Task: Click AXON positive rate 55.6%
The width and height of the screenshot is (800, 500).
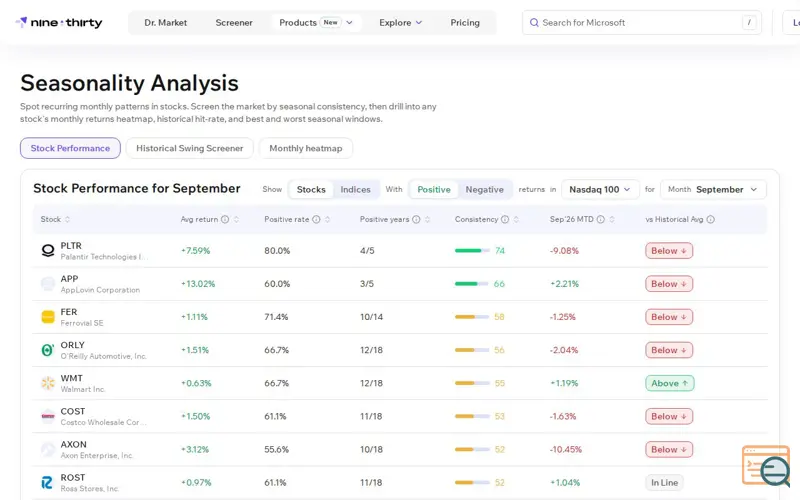Action: (277, 449)
